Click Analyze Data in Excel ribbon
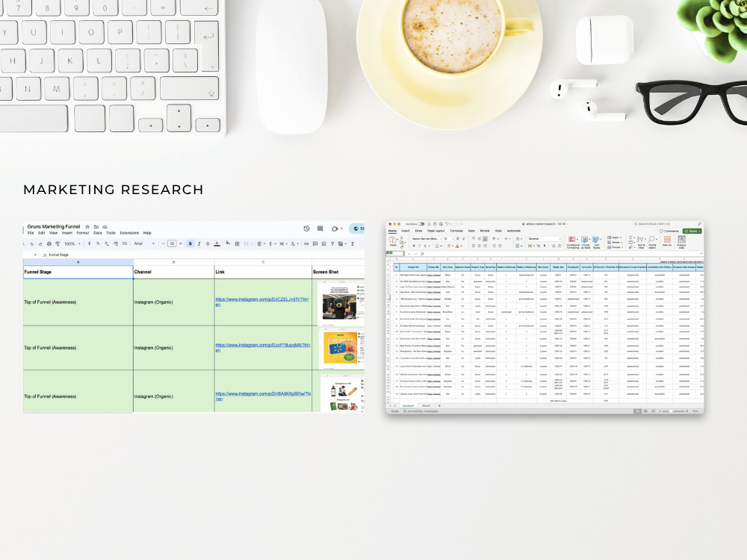 [x=682, y=243]
